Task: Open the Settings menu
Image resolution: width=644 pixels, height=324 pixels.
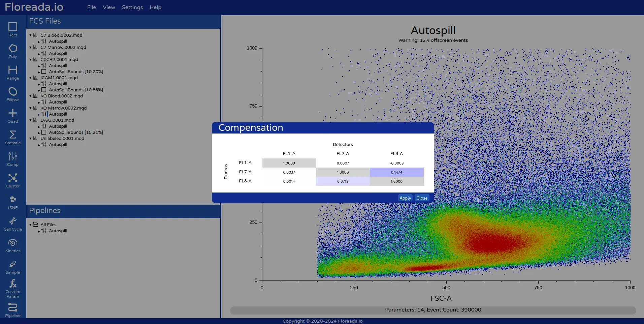Action: (x=132, y=7)
